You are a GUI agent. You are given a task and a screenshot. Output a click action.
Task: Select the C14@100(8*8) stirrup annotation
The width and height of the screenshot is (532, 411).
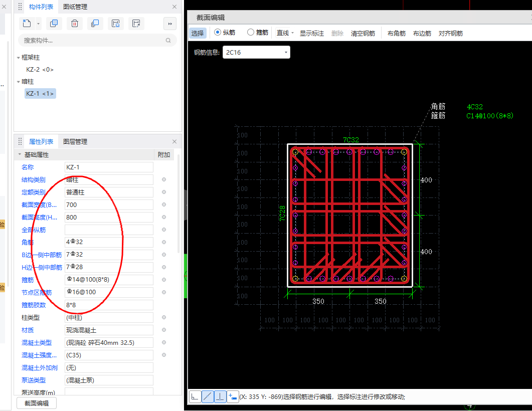pos(489,116)
